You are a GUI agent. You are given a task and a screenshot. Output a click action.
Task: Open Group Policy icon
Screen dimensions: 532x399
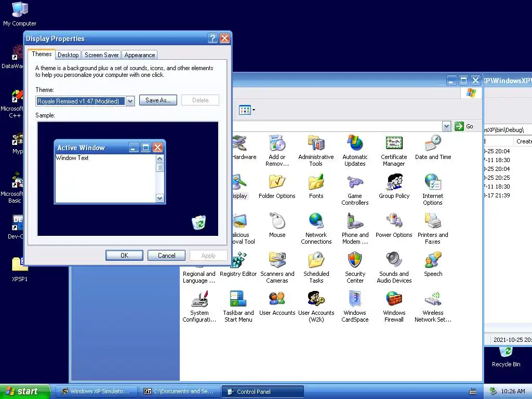tap(394, 187)
